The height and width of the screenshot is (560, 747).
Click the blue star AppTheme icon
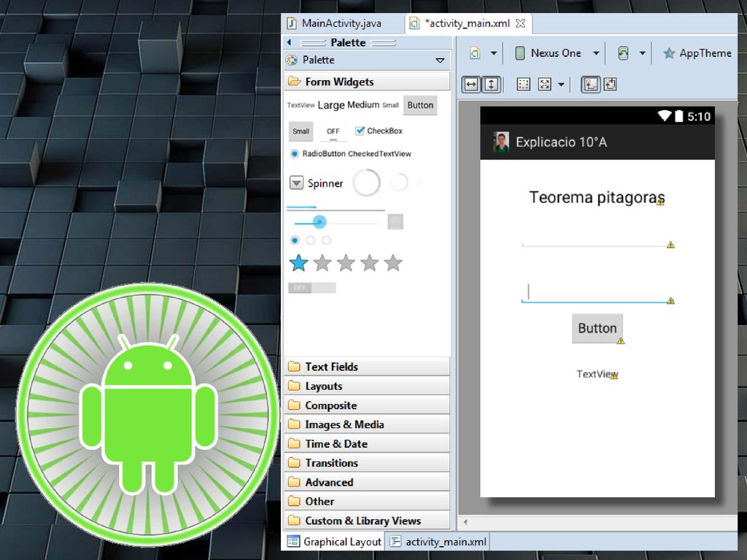[x=669, y=53]
